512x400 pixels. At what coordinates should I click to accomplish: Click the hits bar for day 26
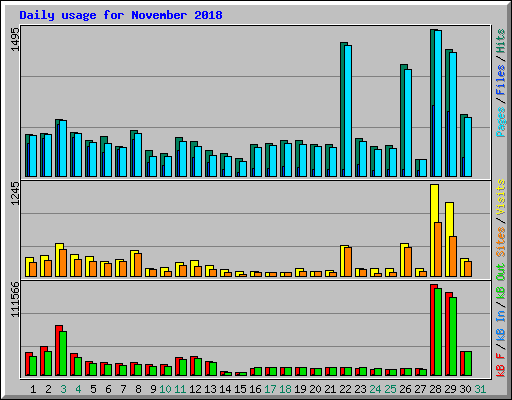402,120
